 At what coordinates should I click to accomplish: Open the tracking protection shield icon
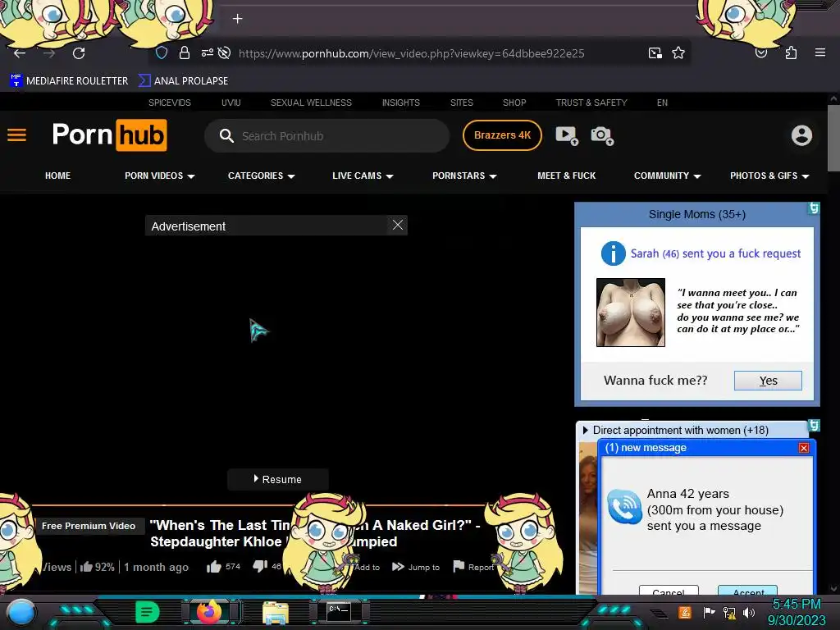point(162,52)
